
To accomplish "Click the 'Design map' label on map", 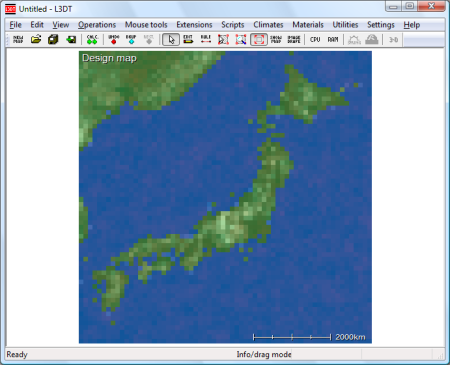I will [109, 58].
